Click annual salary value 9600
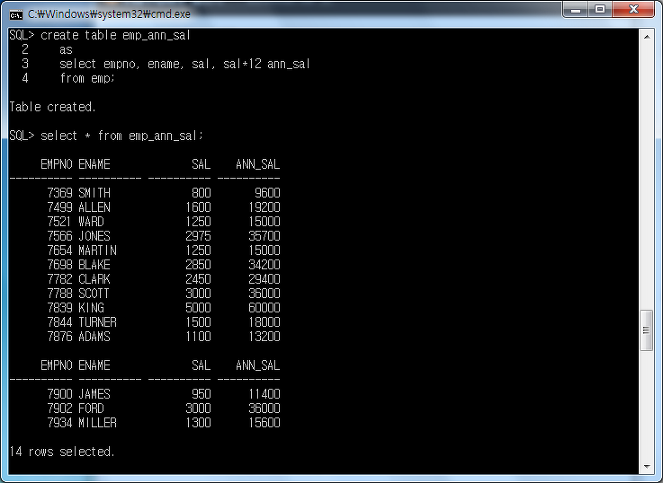The height and width of the screenshot is (483, 663). [267, 193]
